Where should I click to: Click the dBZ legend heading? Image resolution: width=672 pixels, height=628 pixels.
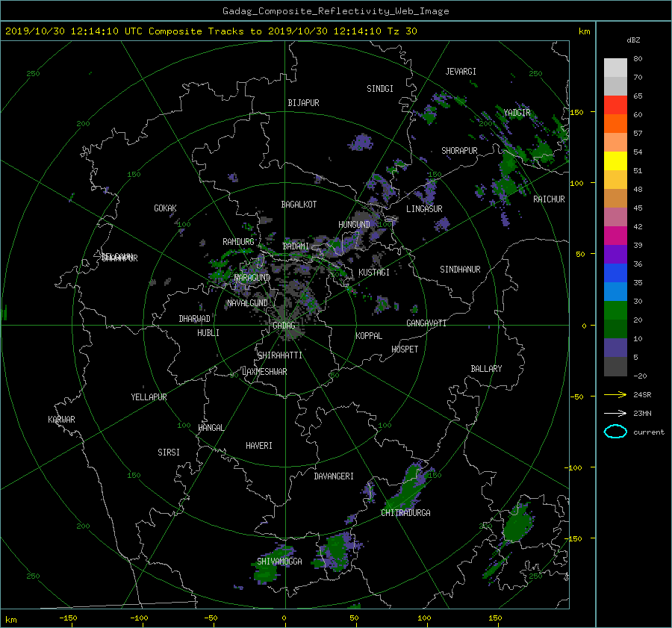tap(633, 40)
